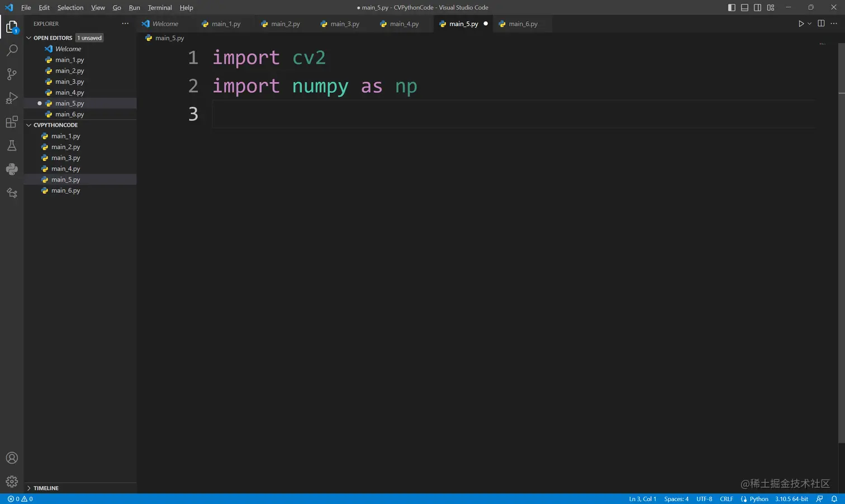Open the Search view
The image size is (845, 504).
point(12,50)
